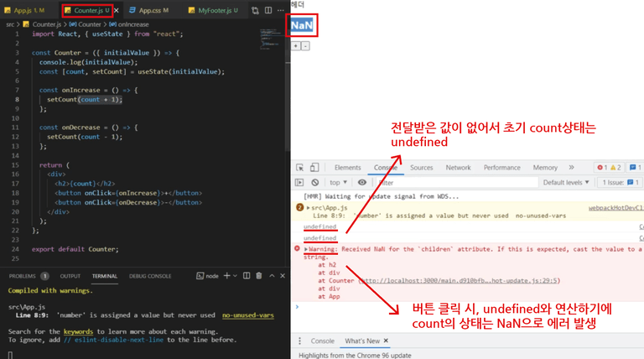The image size is (644, 359).
Task: Open the no-unused-vars link in terminal
Action: click(x=248, y=315)
